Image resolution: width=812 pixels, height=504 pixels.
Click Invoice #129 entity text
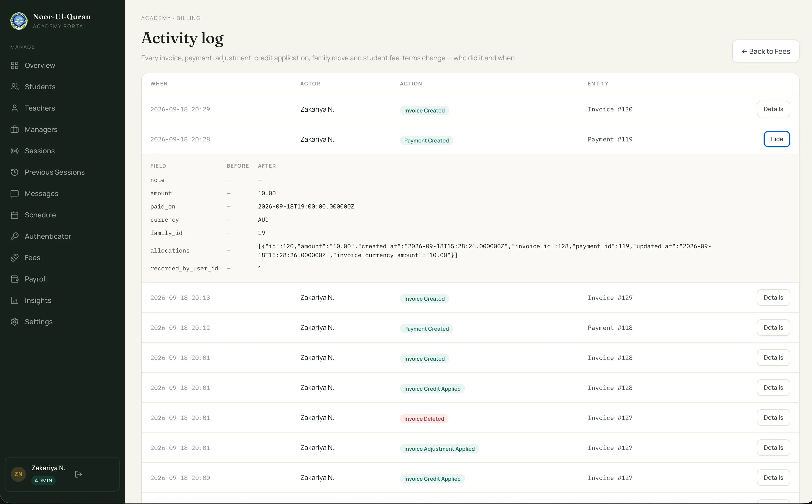point(610,298)
